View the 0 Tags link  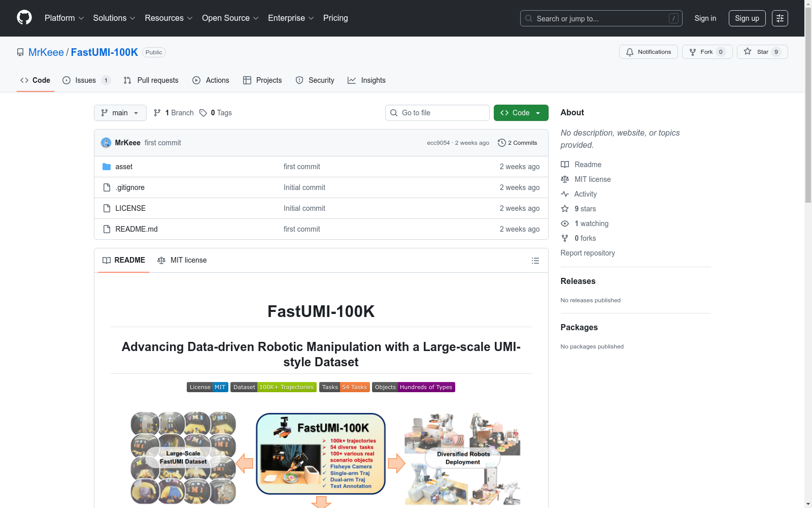click(216, 113)
